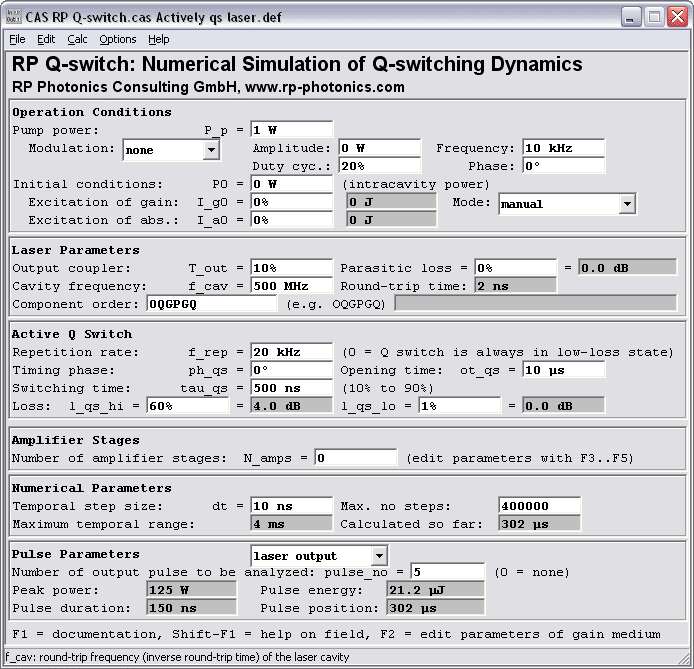Click the I_a0 absorber excitation field
The width and height of the screenshot is (694, 669).
pos(291,220)
